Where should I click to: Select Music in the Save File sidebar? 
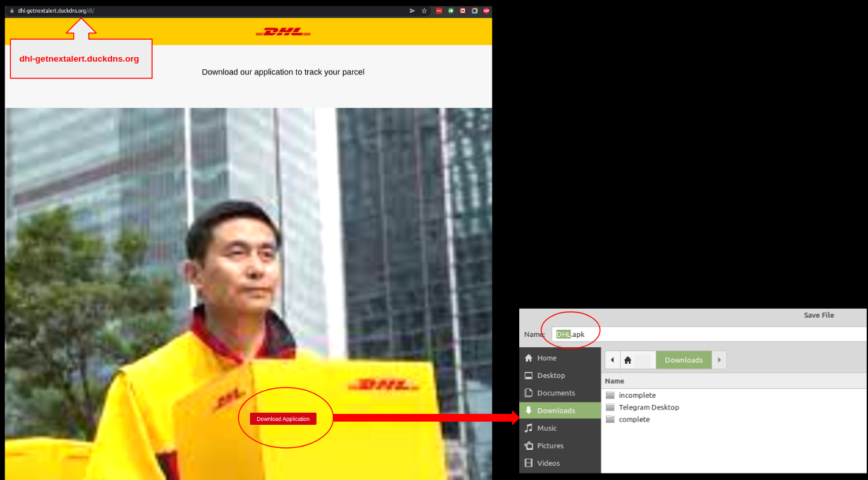[x=560, y=428]
